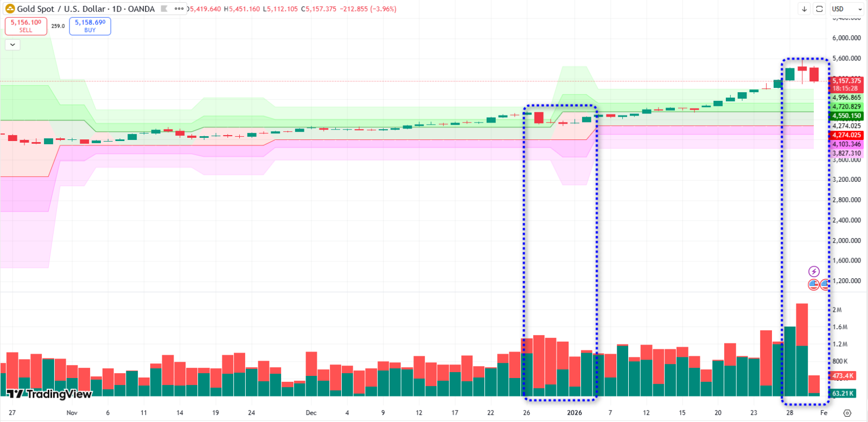Open the three-dot more options menu
The image size is (868, 422).
coord(178,9)
